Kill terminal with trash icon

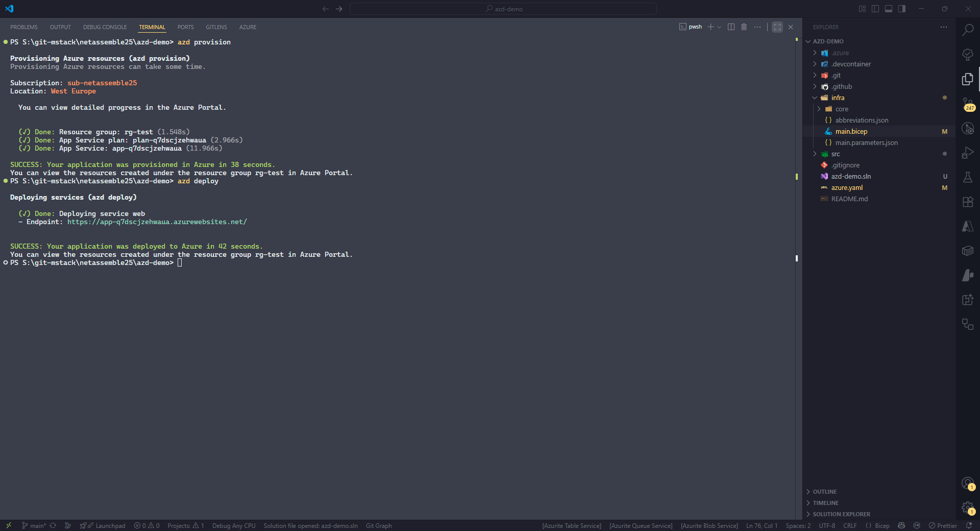tap(744, 27)
